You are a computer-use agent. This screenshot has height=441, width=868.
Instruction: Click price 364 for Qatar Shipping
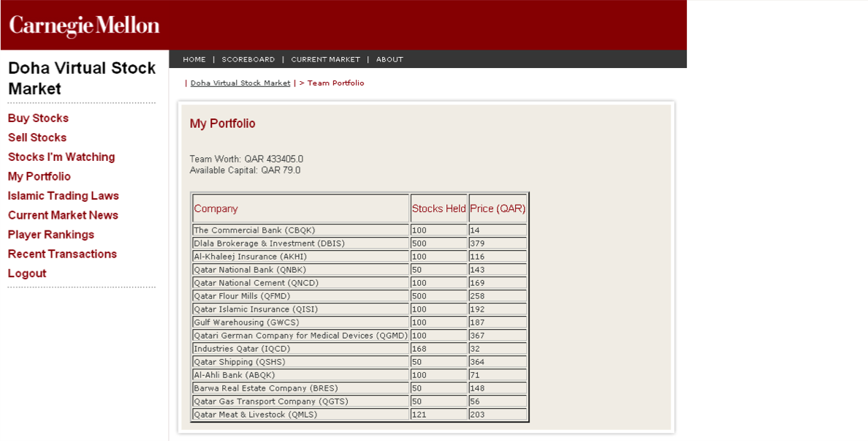point(498,362)
